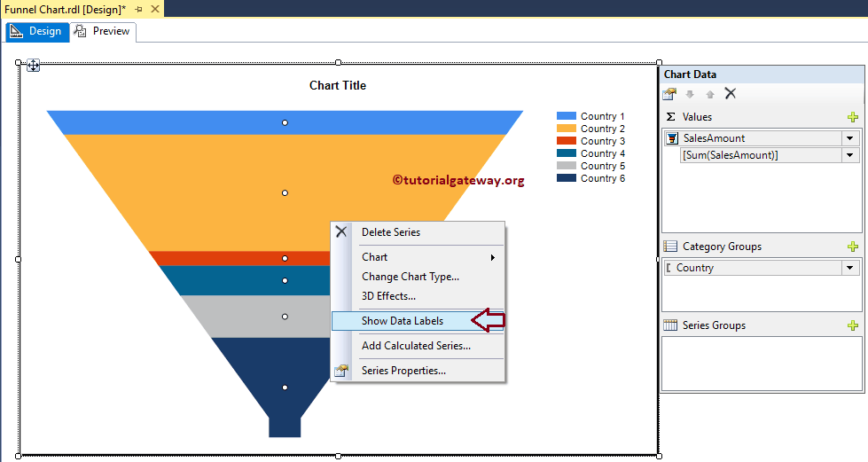
Task: Click the Country 3 legend color swatch
Action: pyautogui.click(x=567, y=141)
